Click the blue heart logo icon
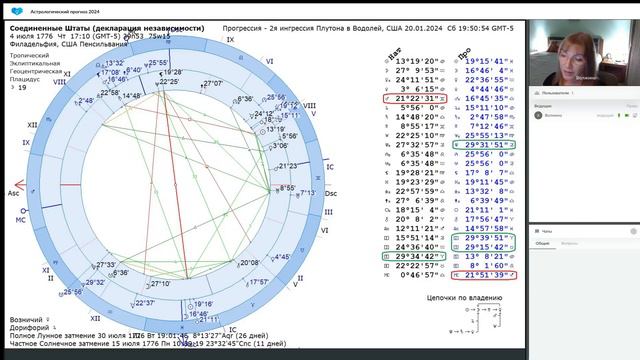Screen dimensions: 640x360 (x=17, y=11)
